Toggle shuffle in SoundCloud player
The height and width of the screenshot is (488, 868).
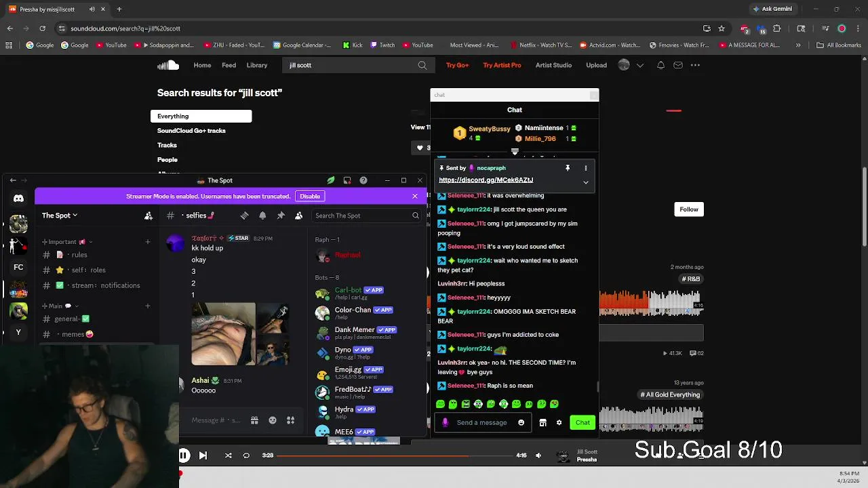tap(228, 455)
